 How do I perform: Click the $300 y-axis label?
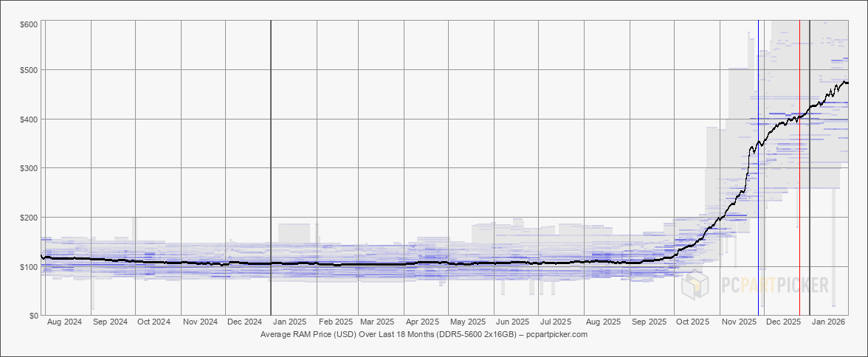pyautogui.click(x=30, y=168)
